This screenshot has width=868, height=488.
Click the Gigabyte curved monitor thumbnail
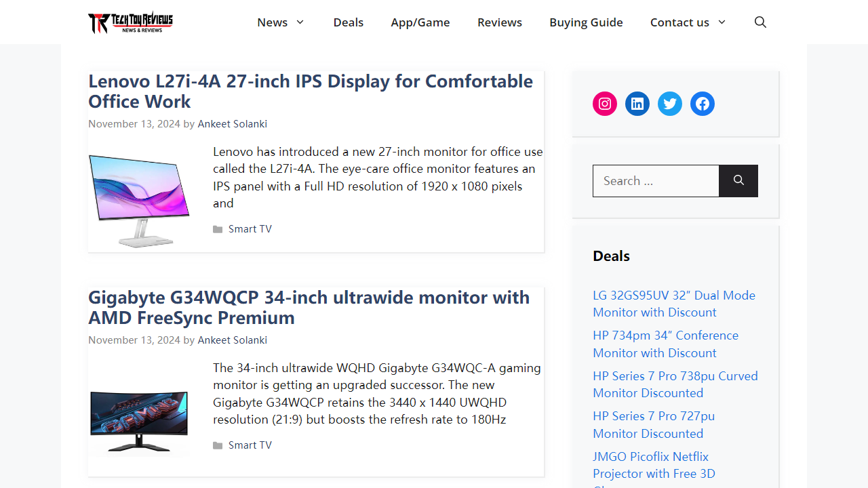pos(139,417)
